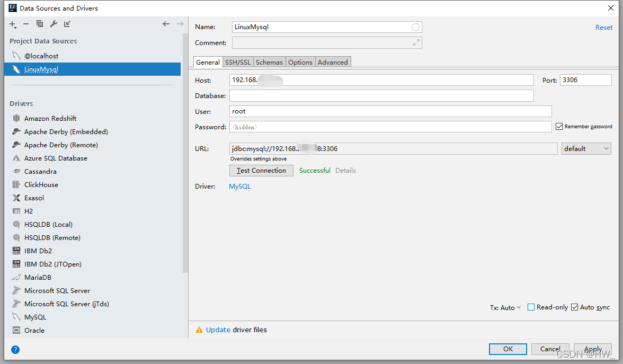Image resolution: width=623 pixels, height=364 pixels.
Task: Switch to the SSH/SSL tab
Action: click(237, 62)
